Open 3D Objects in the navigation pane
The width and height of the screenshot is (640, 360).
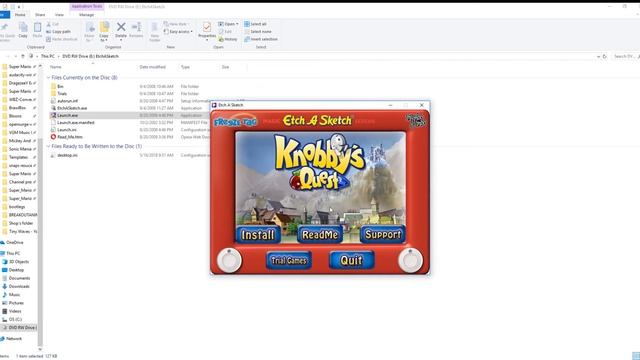click(19, 262)
